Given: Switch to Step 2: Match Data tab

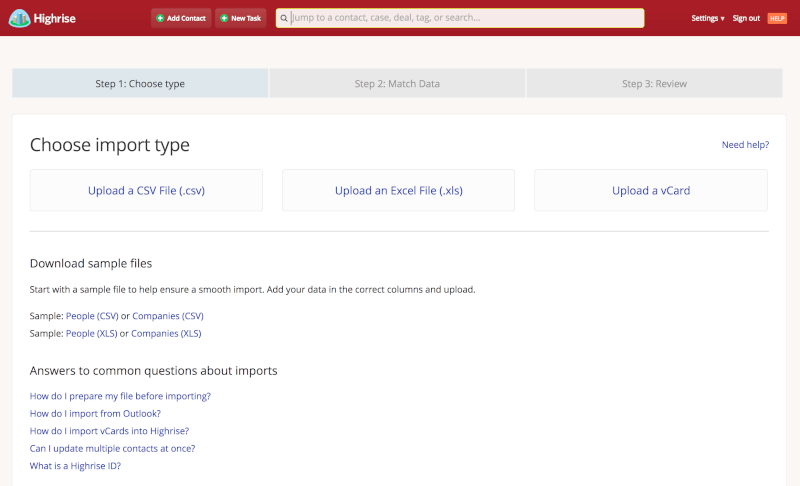Looking at the screenshot, I should click(x=397, y=83).
